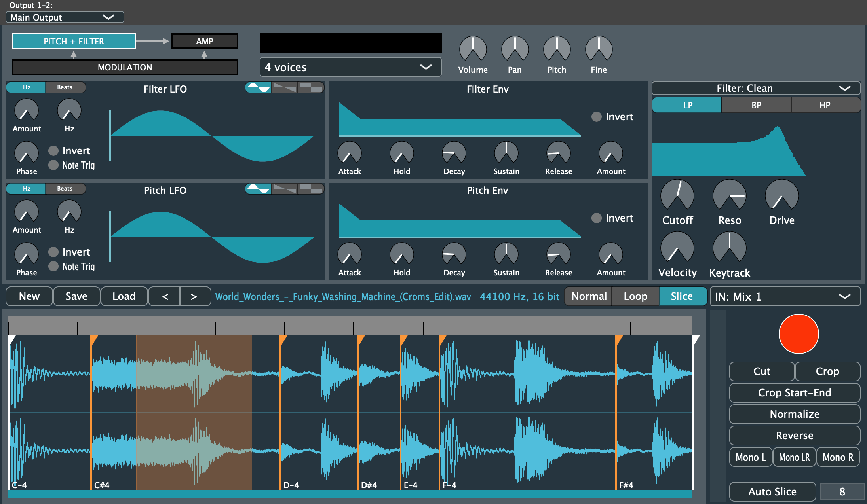867x504 pixels.
Task: Click the slice count field showing 8
Action: pyautogui.click(x=842, y=492)
